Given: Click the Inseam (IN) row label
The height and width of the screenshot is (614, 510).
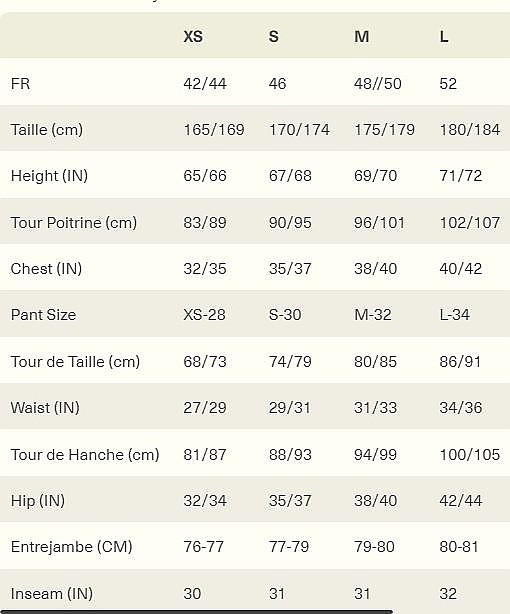Looking at the screenshot, I should coord(52,594).
